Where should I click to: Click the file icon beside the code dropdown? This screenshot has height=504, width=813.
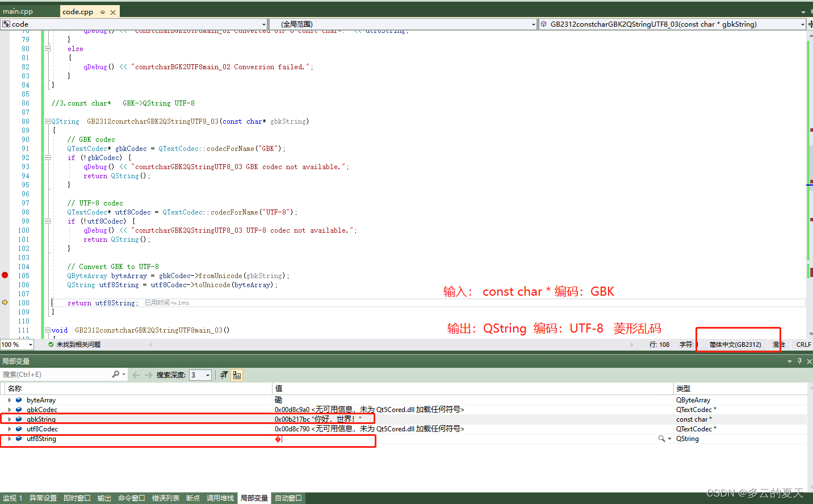tap(6, 24)
